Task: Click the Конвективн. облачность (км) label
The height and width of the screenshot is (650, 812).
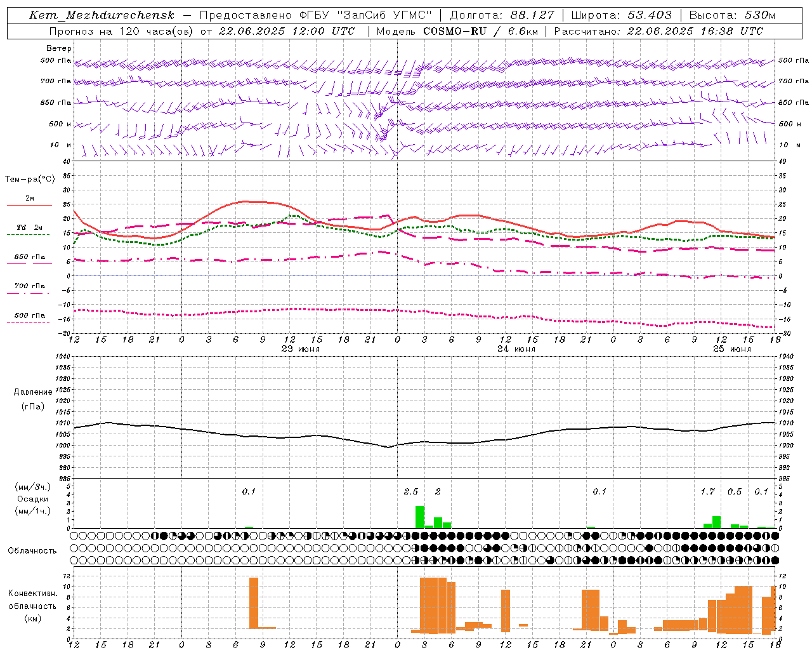Action: (x=32, y=606)
